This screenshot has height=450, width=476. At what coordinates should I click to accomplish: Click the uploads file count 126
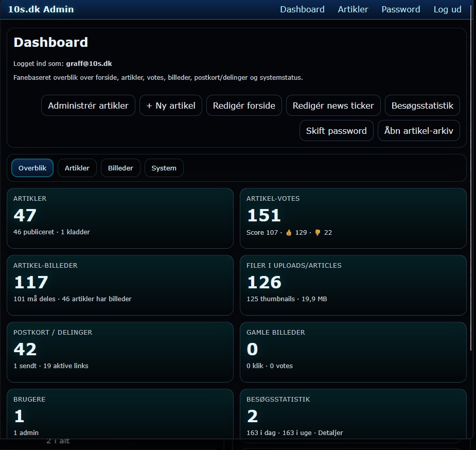(x=264, y=282)
